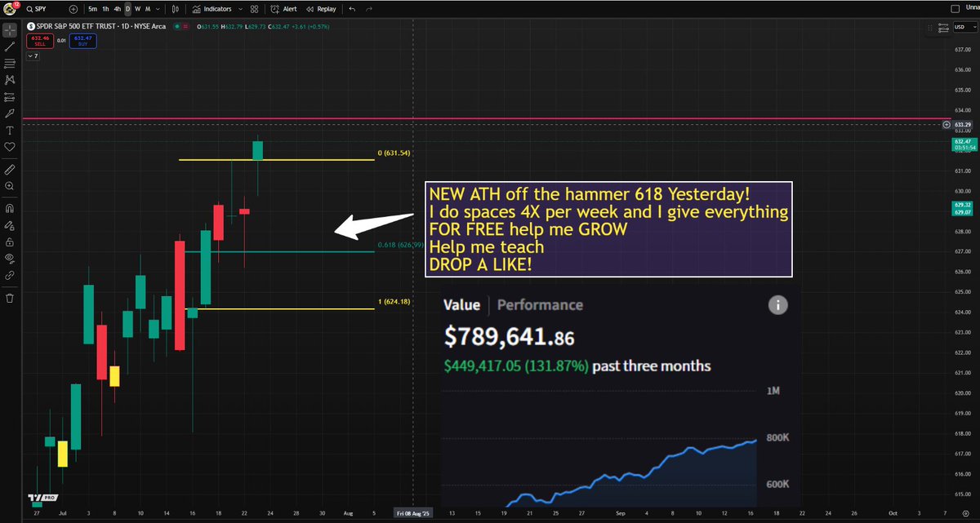Switch to the 1h timeframe
Screen dimensions: 980x523
pyautogui.click(x=106, y=9)
